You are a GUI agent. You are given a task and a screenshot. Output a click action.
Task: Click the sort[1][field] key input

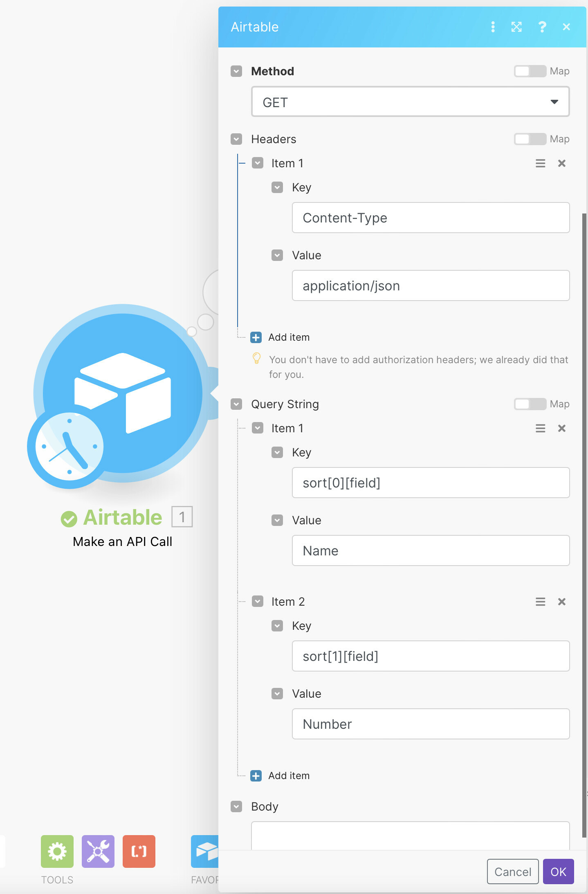click(x=431, y=656)
